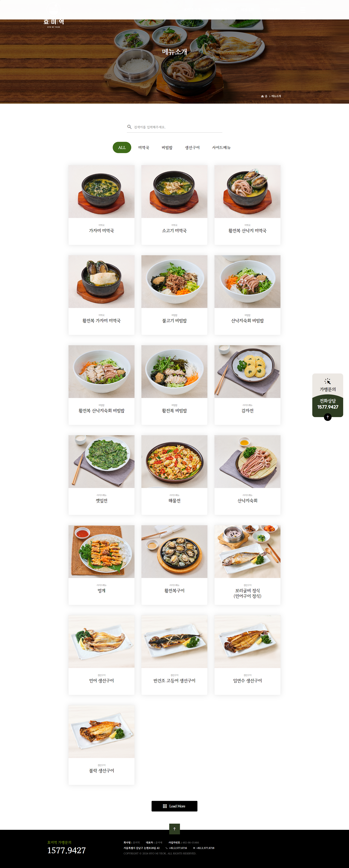Click the Load More button

(174, 806)
